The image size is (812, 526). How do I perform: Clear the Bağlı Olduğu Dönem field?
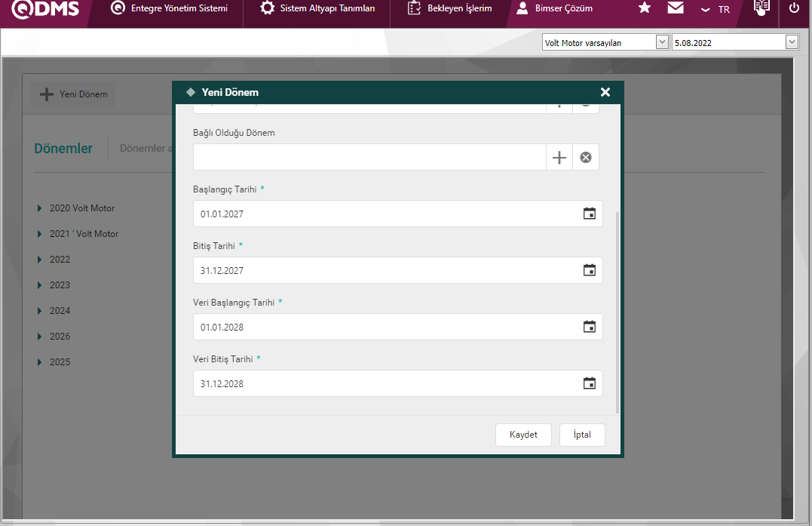(585, 158)
